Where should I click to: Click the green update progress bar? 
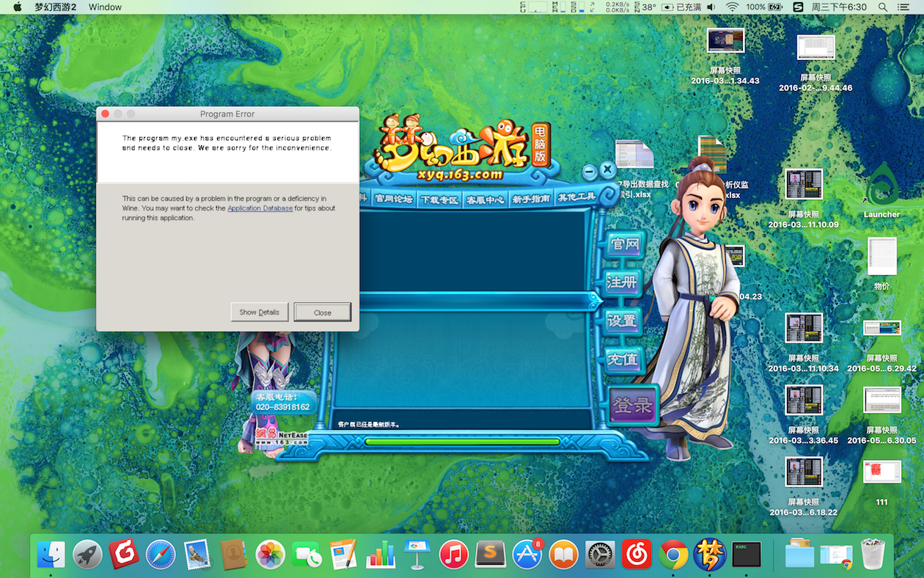pos(462,442)
